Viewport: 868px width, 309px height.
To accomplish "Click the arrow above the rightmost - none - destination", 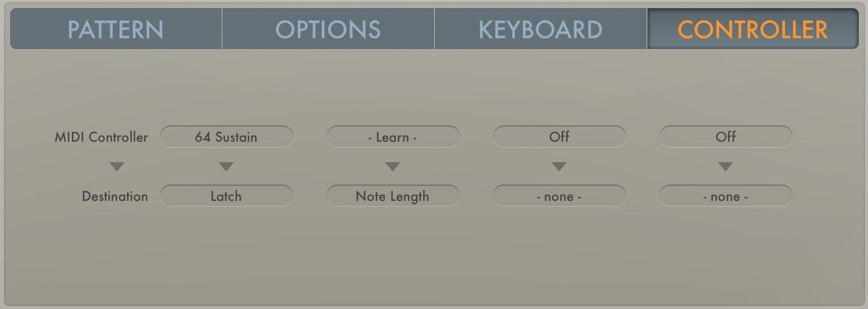I will pos(726,166).
